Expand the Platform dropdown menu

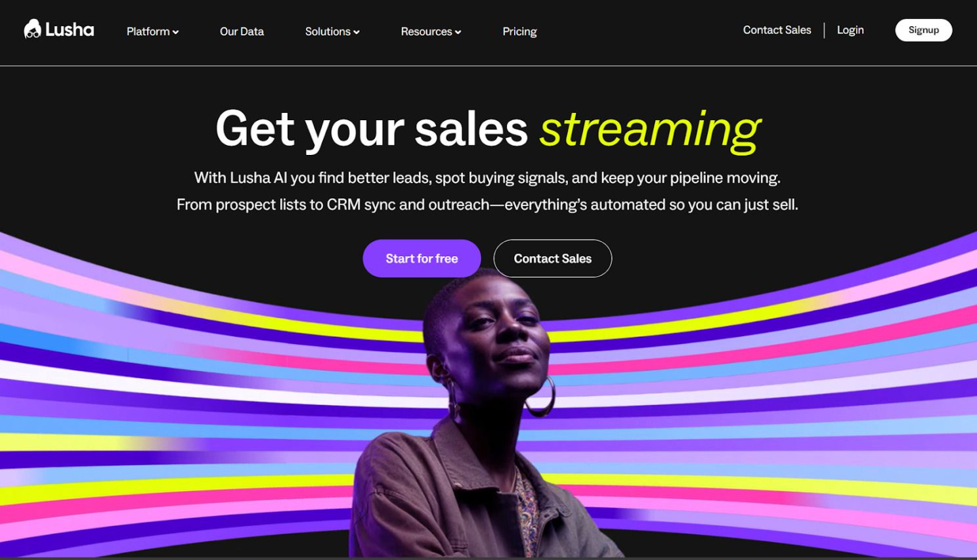click(x=152, y=32)
